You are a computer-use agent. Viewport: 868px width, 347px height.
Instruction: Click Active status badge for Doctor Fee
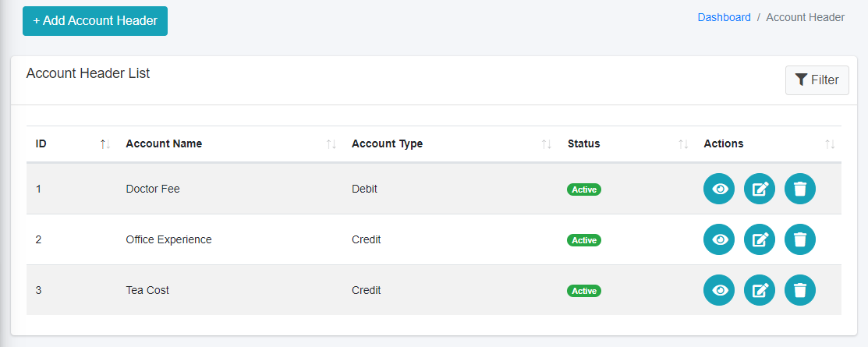click(x=583, y=189)
